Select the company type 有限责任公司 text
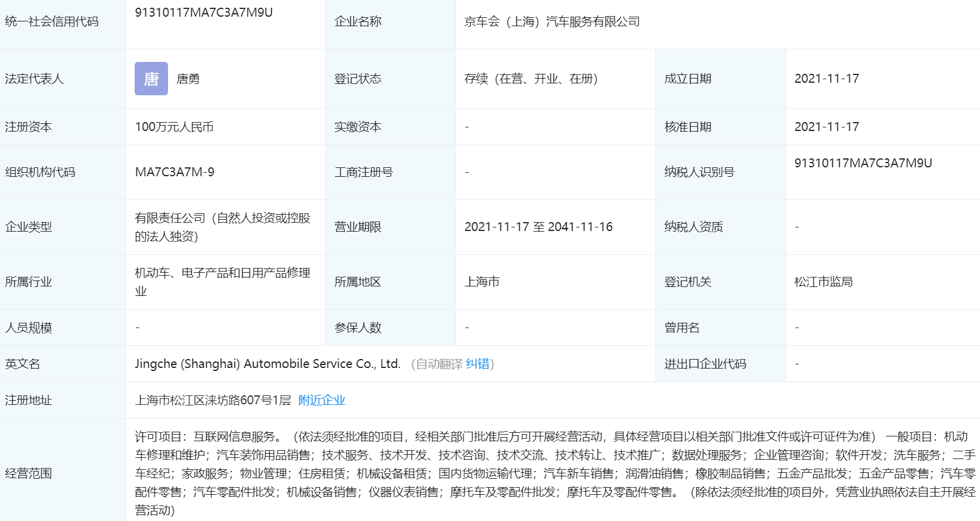980x521 pixels. point(223,227)
